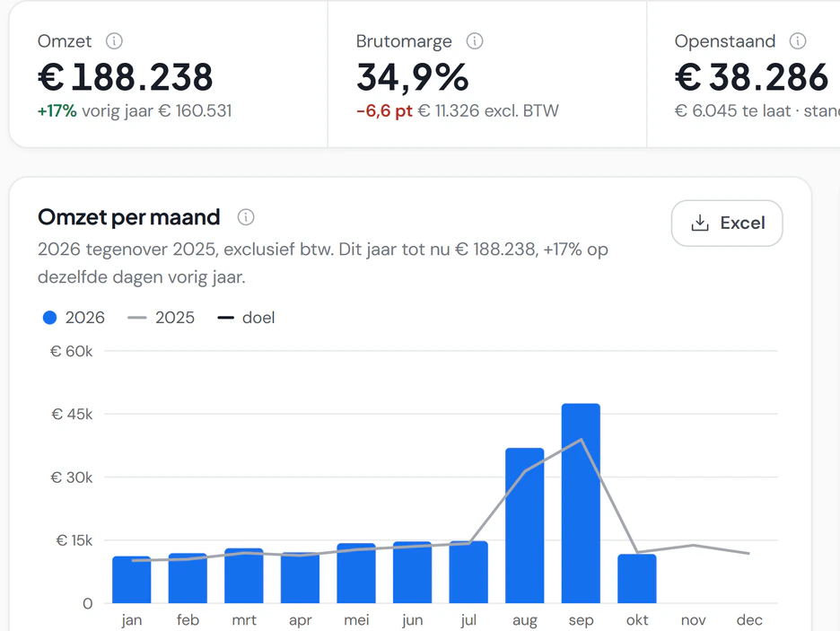Click the January revenue bar
Screen dimensions: 840x631
coord(132,580)
